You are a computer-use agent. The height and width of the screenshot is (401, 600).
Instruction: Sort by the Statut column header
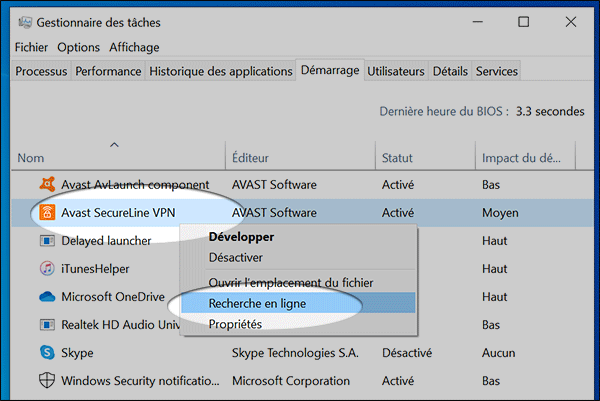(x=398, y=158)
